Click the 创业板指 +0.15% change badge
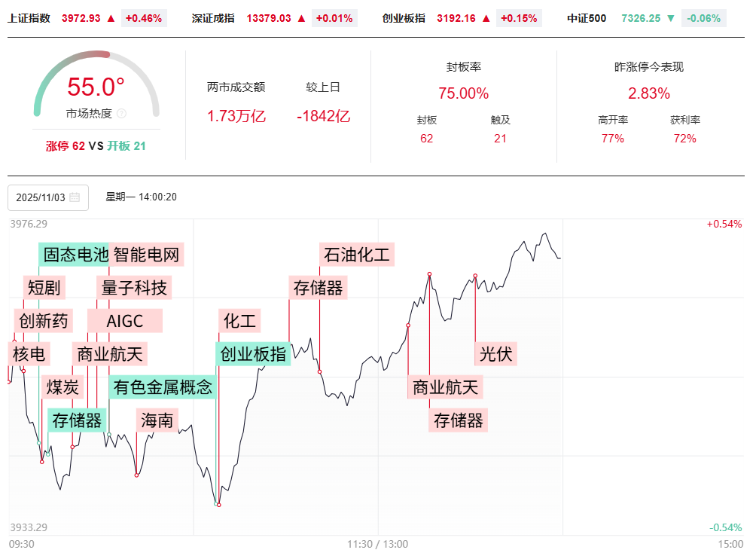 tap(519, 18)
